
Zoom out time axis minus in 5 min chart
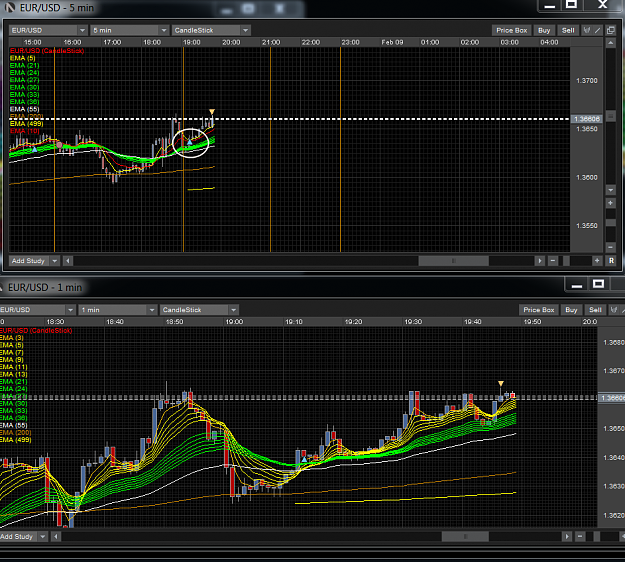(x=552, y=261)
